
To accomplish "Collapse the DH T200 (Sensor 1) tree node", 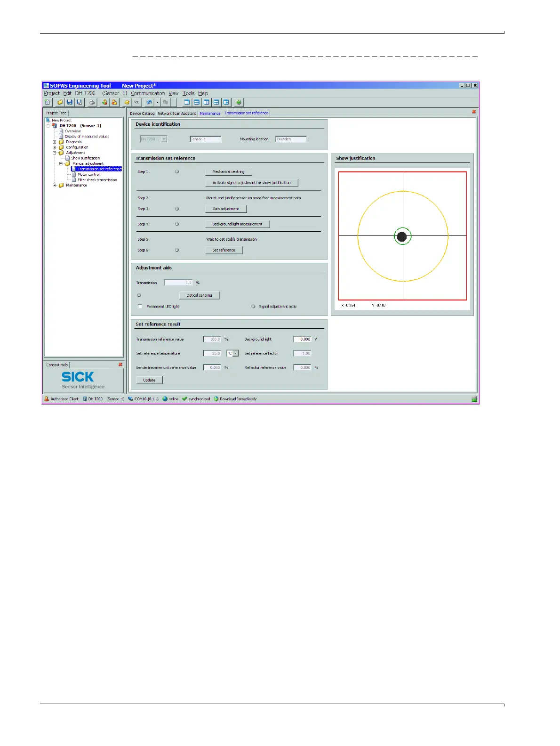I will pos(48,126).
